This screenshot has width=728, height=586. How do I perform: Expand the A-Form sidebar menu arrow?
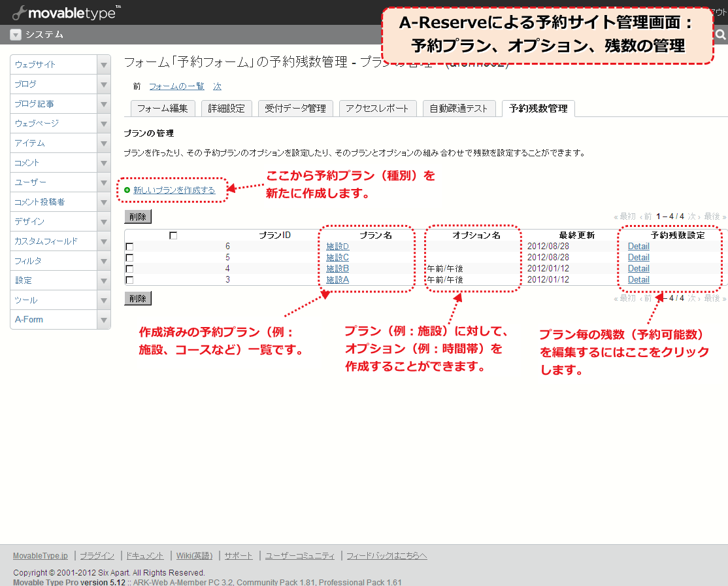(x=103, y=320)
